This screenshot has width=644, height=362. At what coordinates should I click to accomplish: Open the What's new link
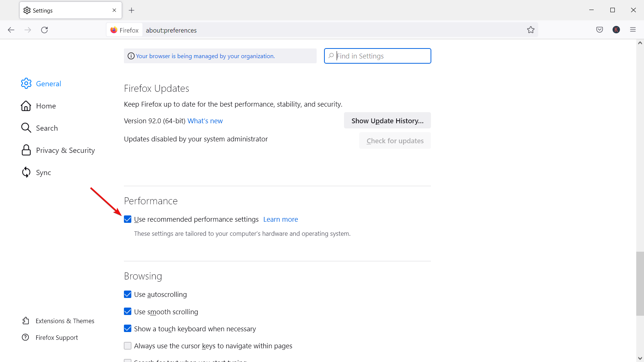(x=205, y=121)
